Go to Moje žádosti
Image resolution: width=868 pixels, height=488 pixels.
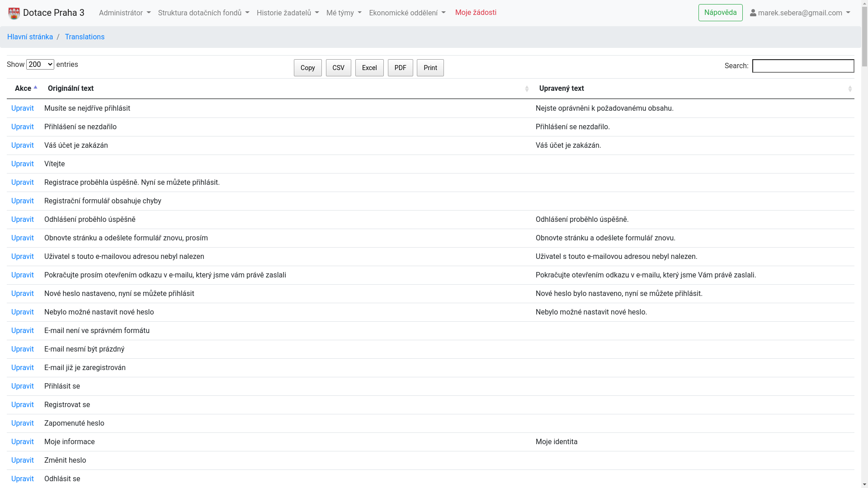click(x=476, y=13)
